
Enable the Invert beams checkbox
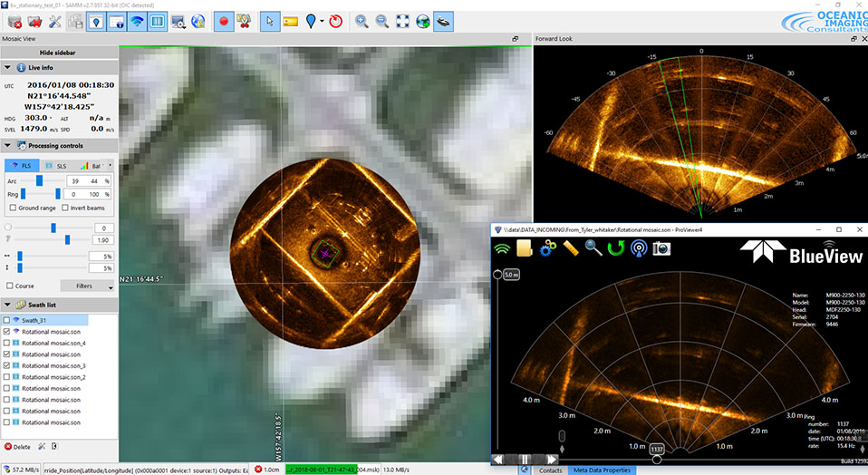coord(64,208)
